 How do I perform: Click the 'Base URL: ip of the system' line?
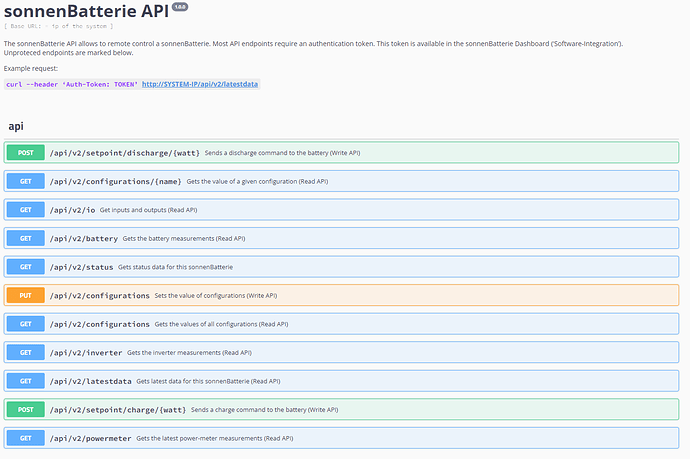coord(59,26)
